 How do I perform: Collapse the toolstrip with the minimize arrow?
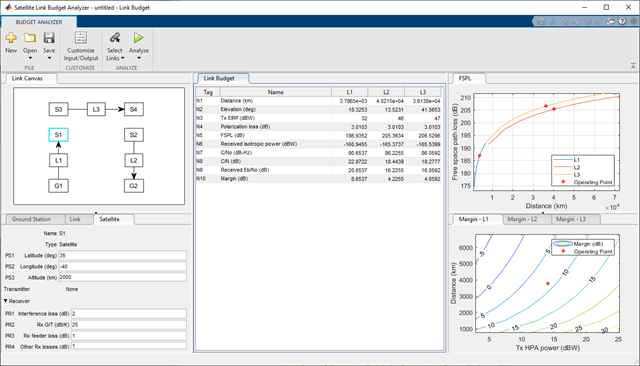point(633,65)
